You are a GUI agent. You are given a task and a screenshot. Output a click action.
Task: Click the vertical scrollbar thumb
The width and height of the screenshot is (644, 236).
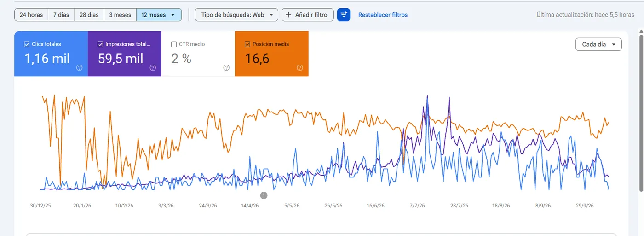(x=641, y=113)
